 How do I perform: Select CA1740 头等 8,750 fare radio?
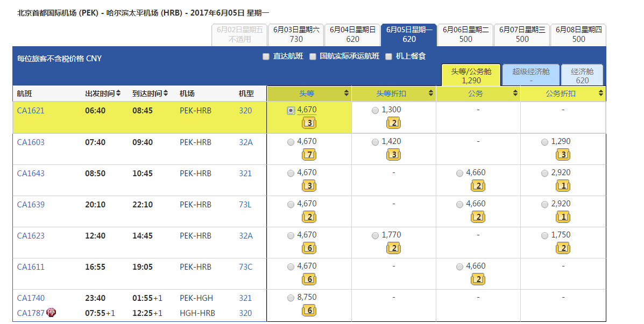[x=291, y=298]
